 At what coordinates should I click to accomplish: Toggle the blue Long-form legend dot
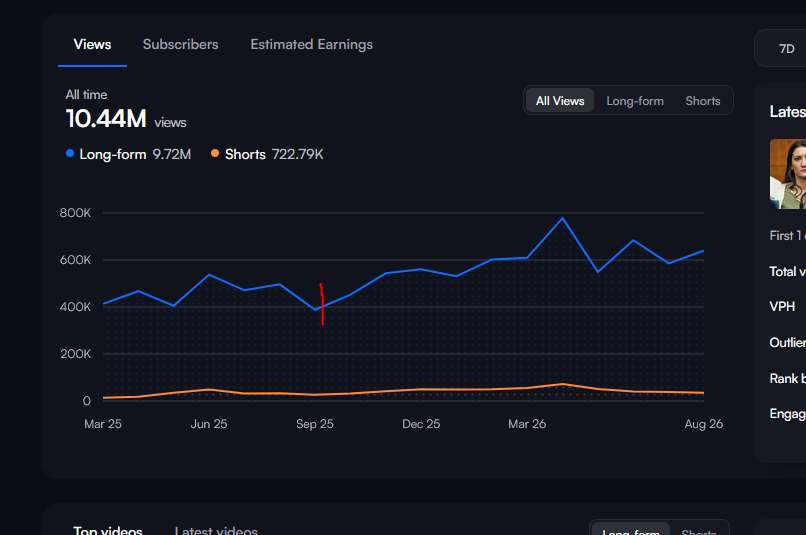(70, 153)
